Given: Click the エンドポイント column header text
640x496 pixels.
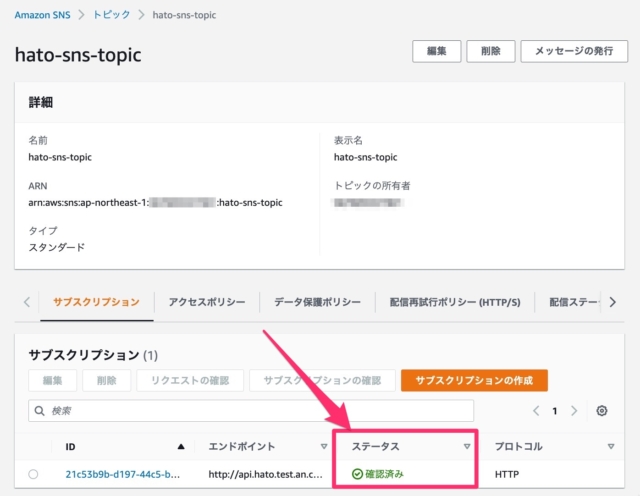Looking at the screenshot, I should (x=242, y=447).
